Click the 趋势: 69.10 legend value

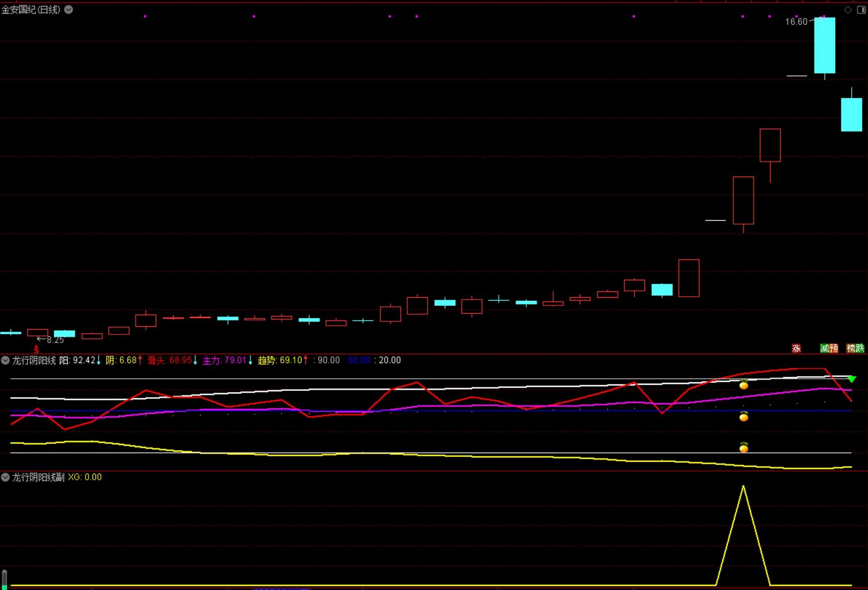[x=280, y=360]
